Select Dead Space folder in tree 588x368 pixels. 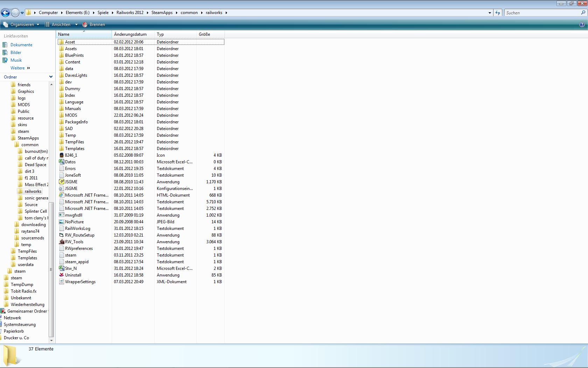tap(35, 165)
